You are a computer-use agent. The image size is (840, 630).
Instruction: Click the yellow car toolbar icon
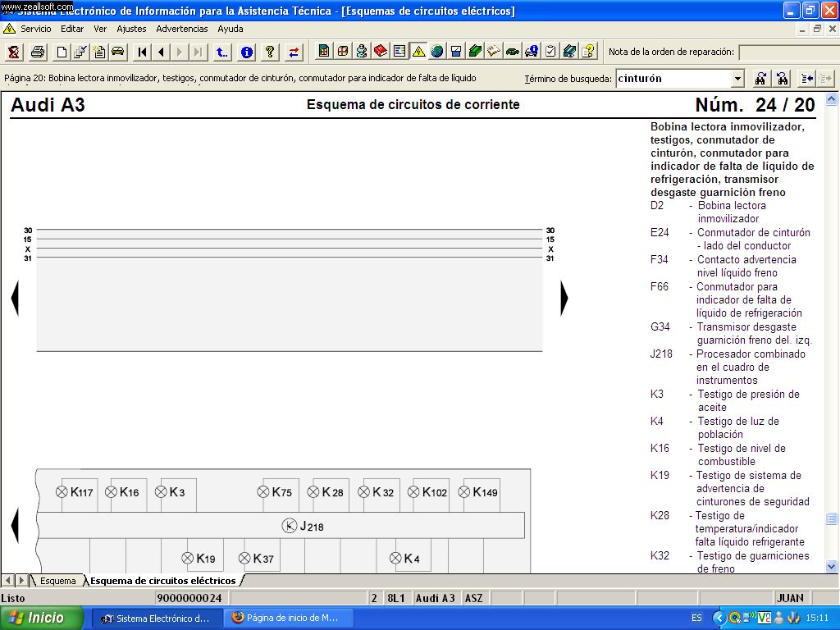118,52
